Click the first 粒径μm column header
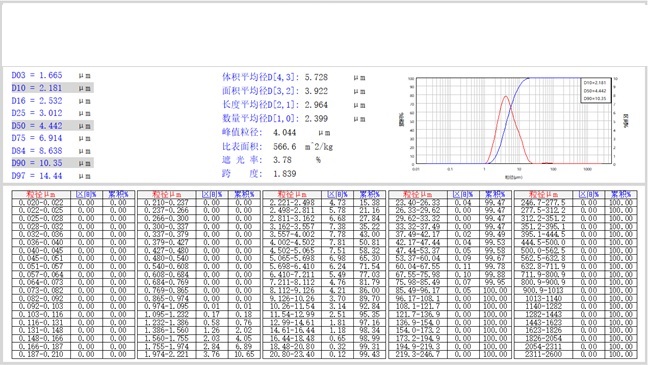This screenshot has width=648, height=365. pyautogui.click(x=41, y=194)
